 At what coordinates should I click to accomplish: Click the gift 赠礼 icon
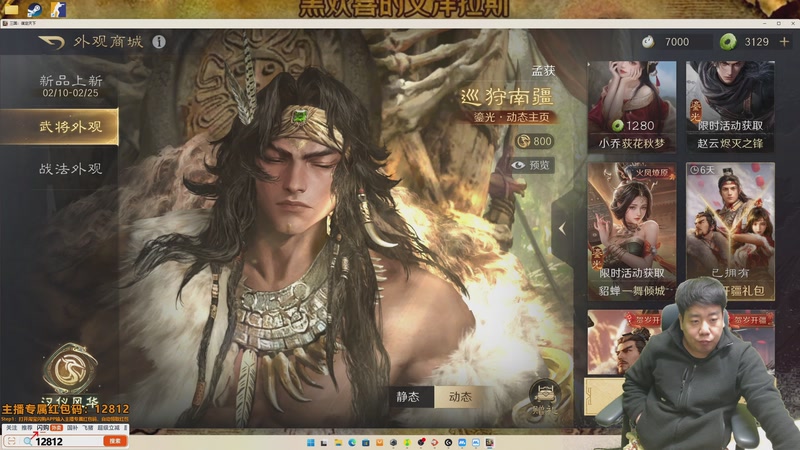click(544, 397)
